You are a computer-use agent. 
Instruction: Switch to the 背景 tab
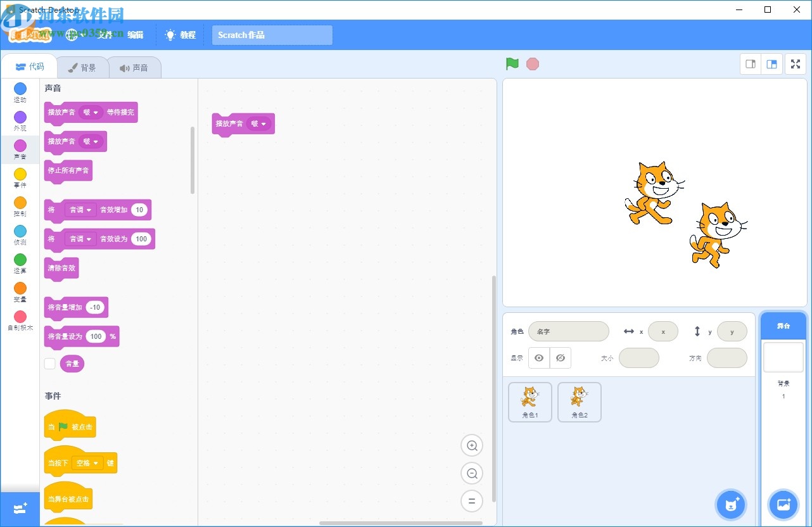(x=83, y=67)
